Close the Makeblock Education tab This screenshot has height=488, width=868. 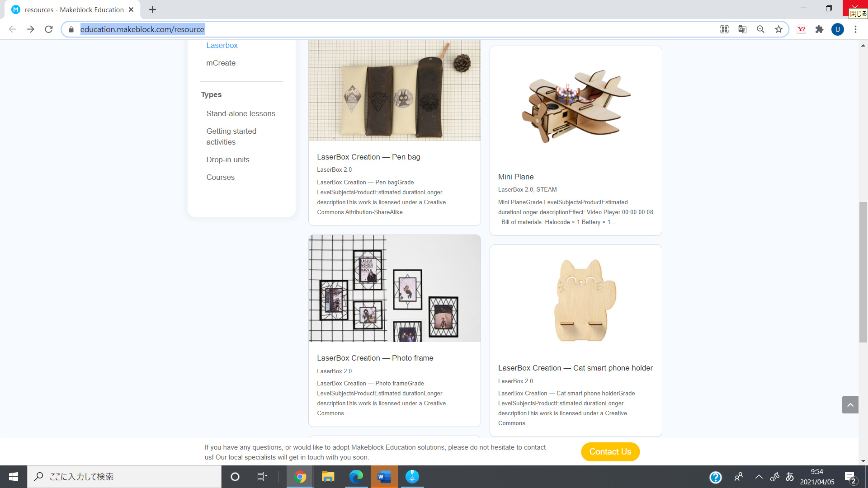pos(131,9)
